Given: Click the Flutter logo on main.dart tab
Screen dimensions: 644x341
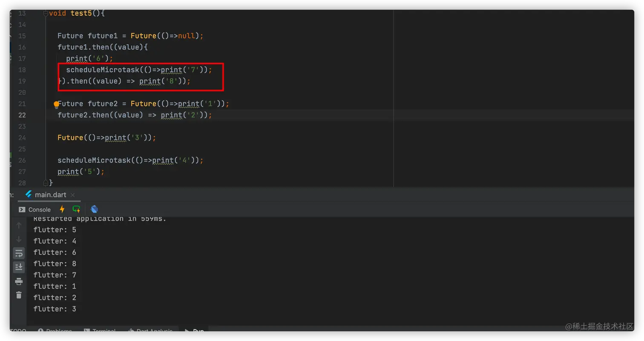Looking at the screenshot, I should click(29, 194).
